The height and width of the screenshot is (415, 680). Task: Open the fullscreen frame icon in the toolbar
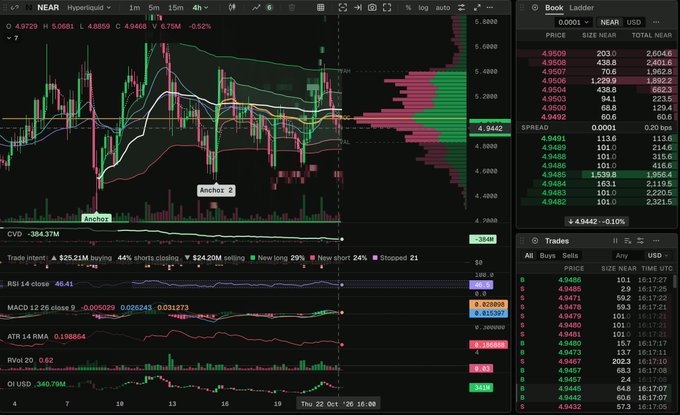[x=387, y=7]
